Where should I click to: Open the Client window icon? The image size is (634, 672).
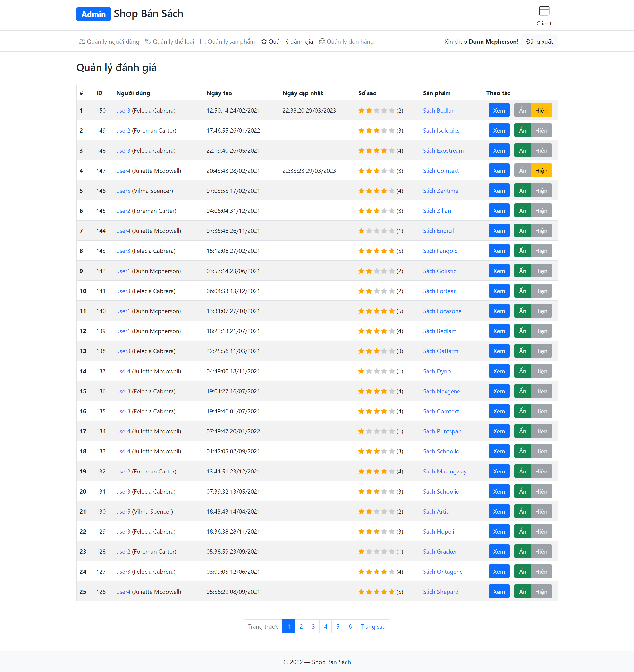[544, 11]
